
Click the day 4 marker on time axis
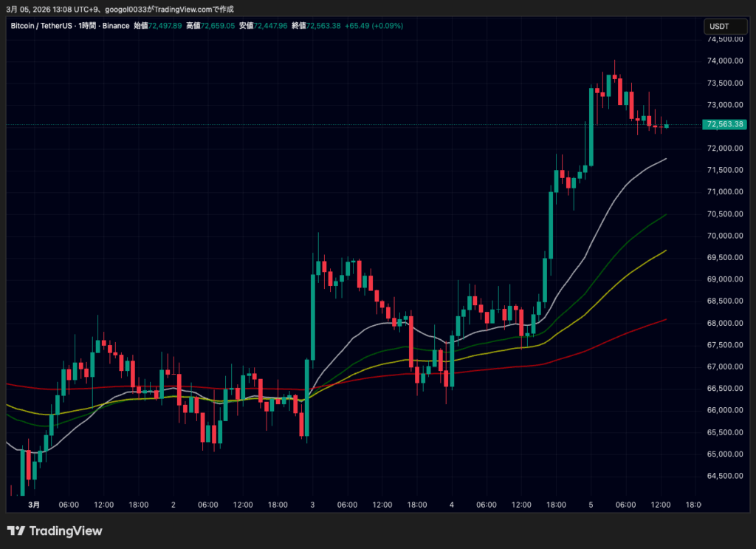point(451,505)
